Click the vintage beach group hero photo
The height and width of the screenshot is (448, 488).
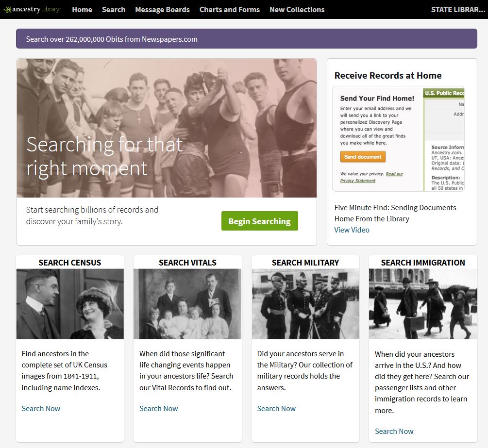[x=167, y=107]
